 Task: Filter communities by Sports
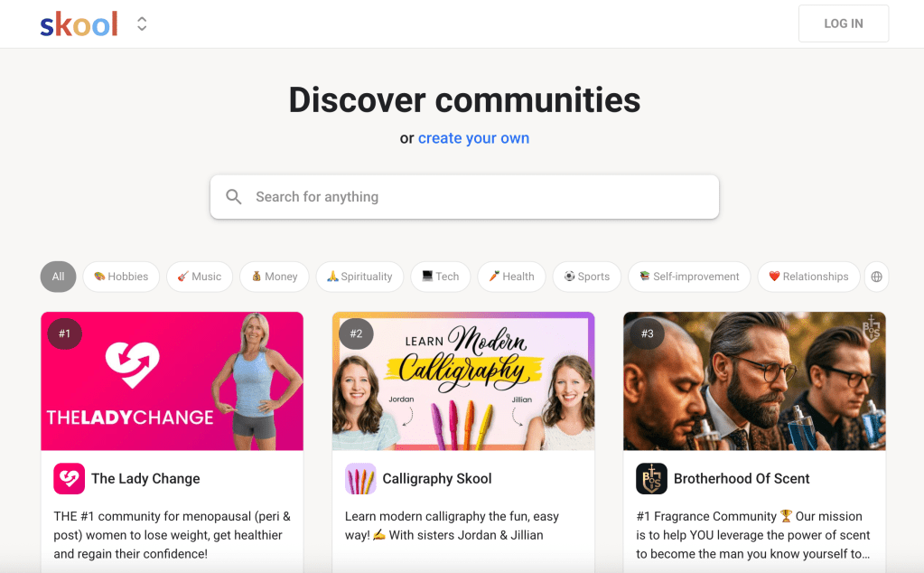pos(587,277)
